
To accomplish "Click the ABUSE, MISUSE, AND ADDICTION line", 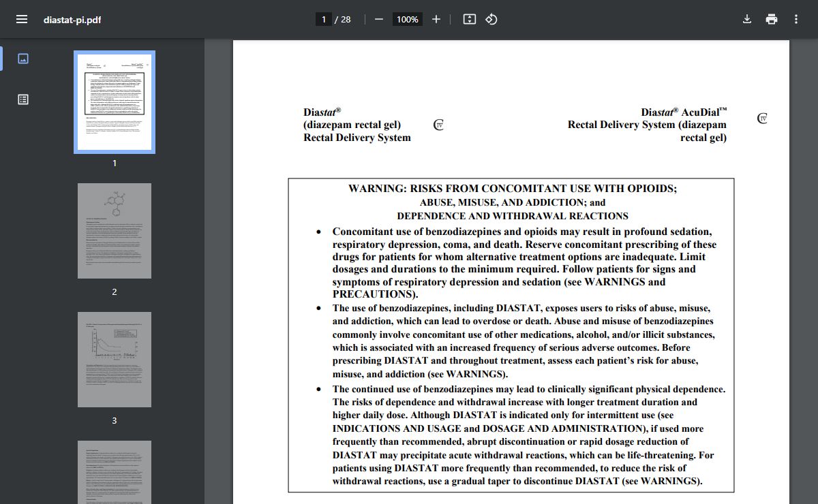I will 513,202.
